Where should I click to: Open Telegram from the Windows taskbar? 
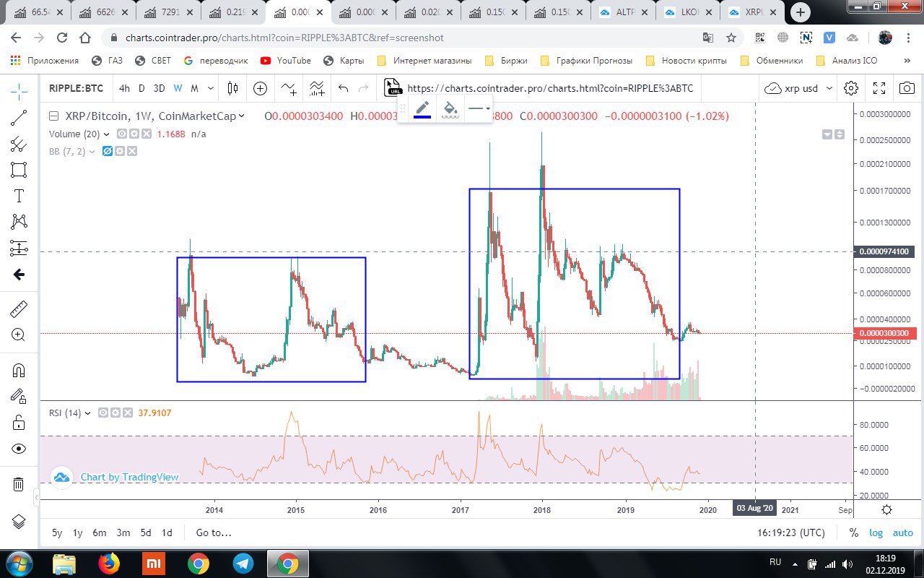[x=243, y=564]
